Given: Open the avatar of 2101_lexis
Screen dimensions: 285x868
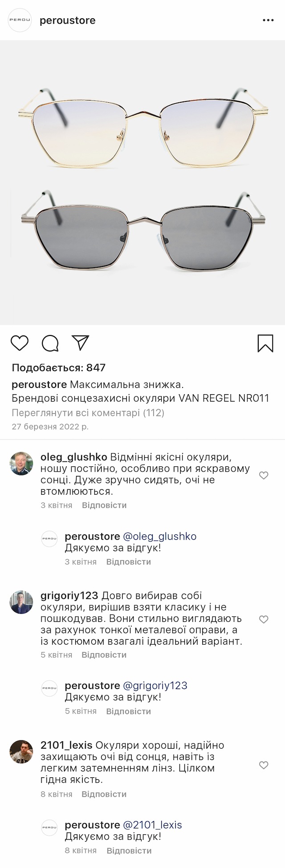Looking at the screenshot, I should point(21,752).
